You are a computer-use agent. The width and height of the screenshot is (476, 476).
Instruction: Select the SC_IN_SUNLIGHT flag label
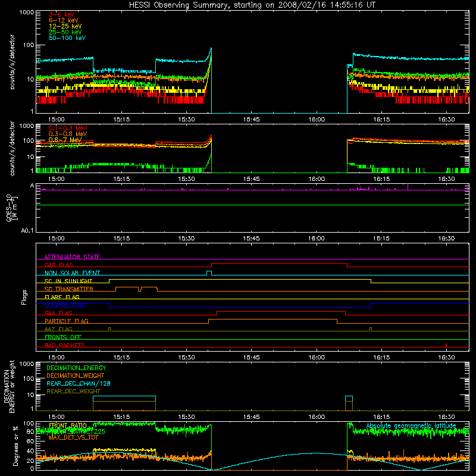click(x=68, y=281)
